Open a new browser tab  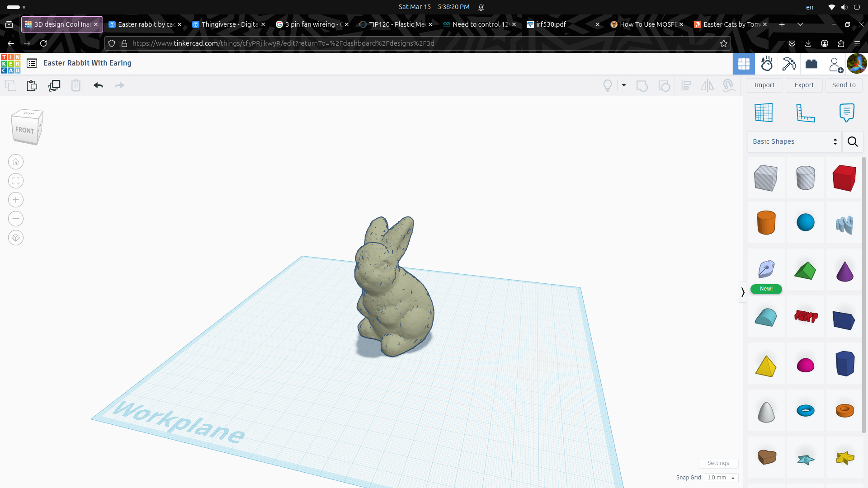tap(782, 24)
